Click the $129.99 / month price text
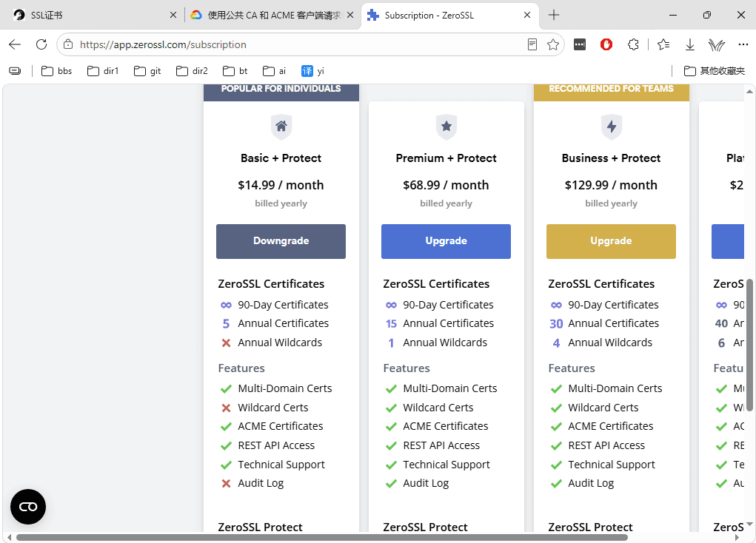This screenshot has width=756, height=543. click(611, 185)
